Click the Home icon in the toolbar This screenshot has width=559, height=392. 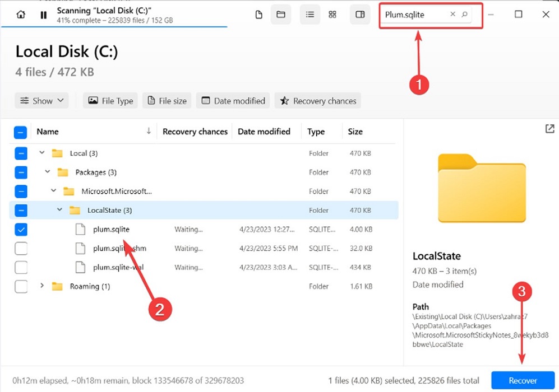[21, 15]
